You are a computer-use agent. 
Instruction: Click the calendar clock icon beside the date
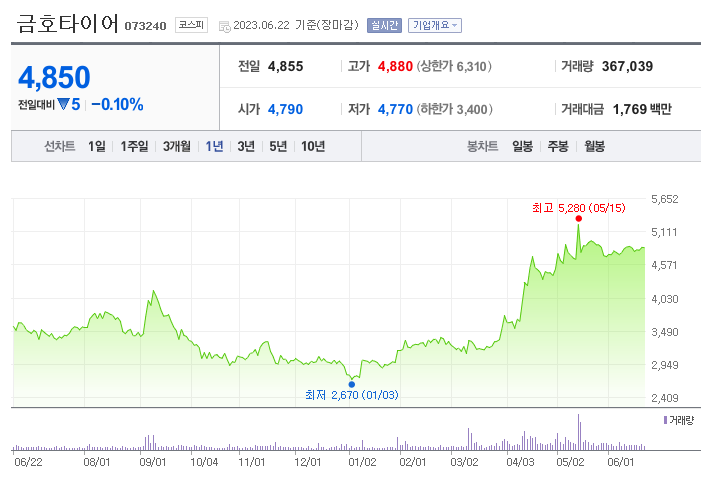(224, 26)
